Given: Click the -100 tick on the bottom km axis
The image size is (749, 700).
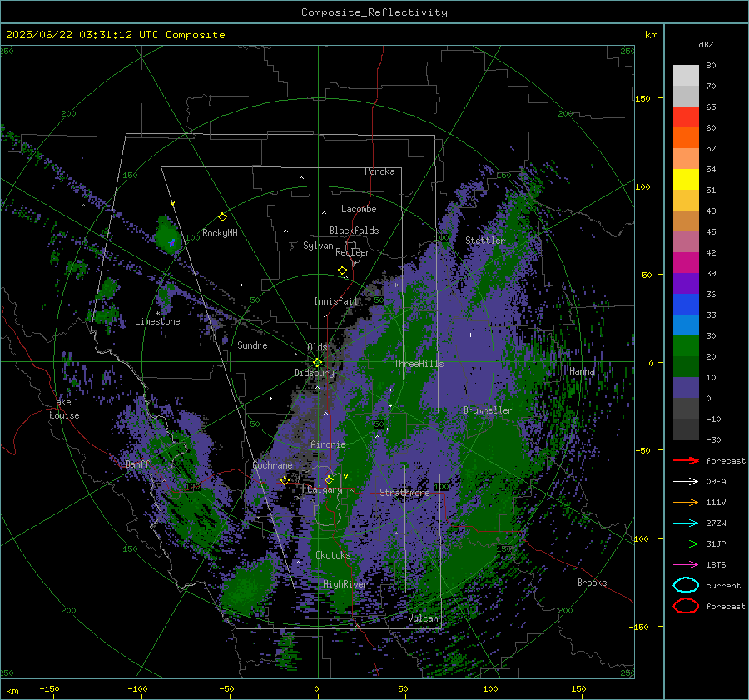Looking at the screenshot, I should (137, 689).
